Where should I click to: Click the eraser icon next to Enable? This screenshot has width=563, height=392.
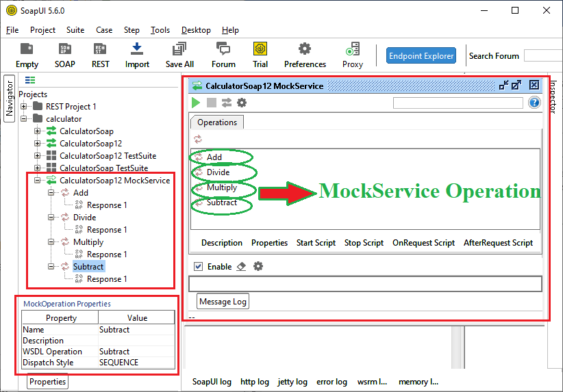pyautogui.click(x=241, y=267)
